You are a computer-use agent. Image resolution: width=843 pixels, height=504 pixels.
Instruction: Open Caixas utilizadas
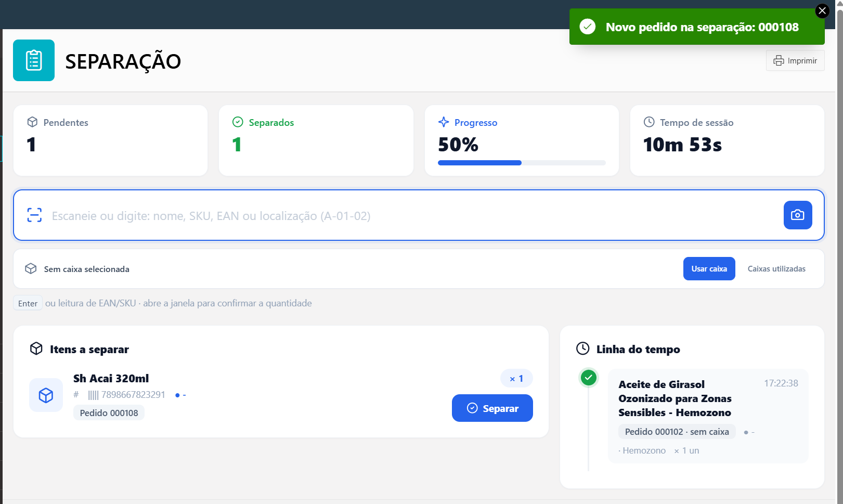tap(776, 269)
